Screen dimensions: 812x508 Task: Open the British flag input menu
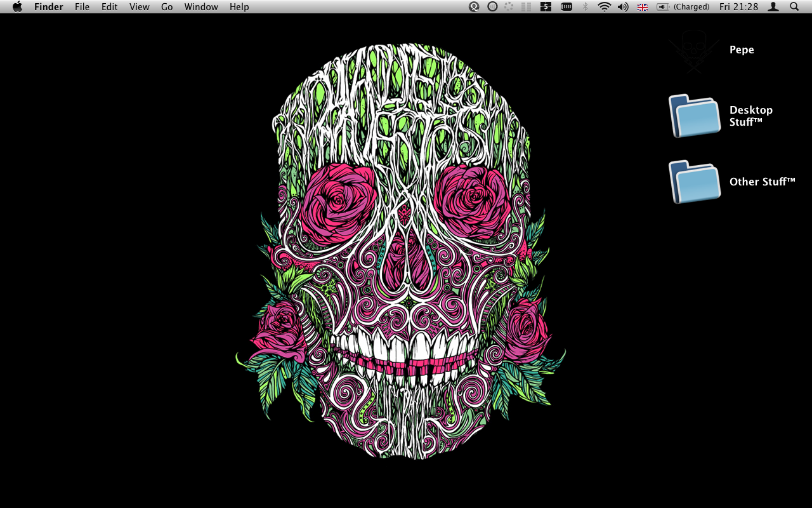point(643,7)
